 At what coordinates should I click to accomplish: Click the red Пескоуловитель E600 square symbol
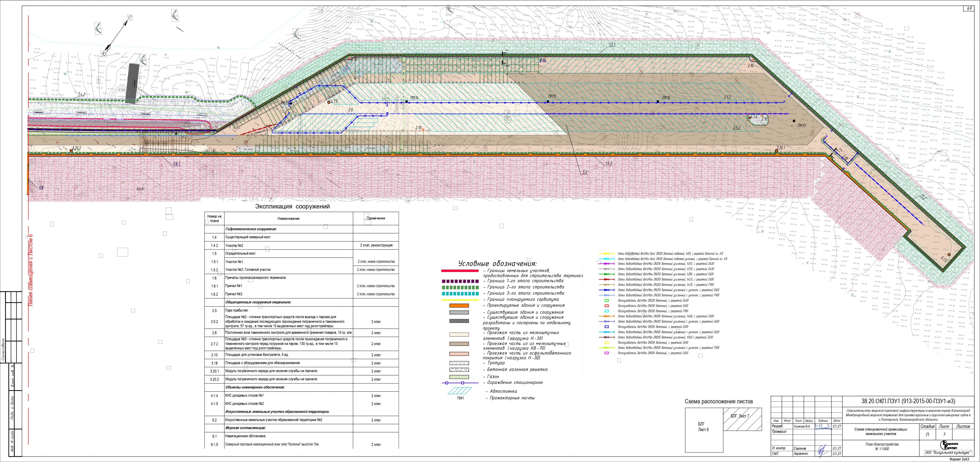tap(607, 306)
